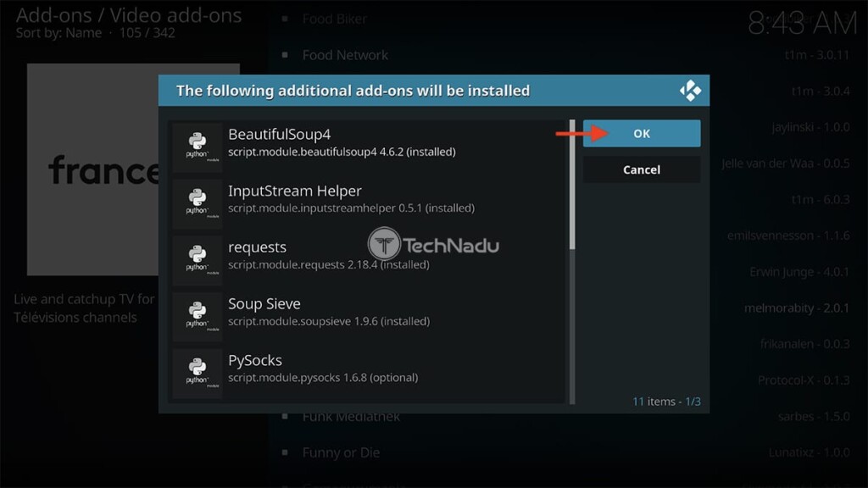Click the 8:43 AM clock

click(802, 24)
